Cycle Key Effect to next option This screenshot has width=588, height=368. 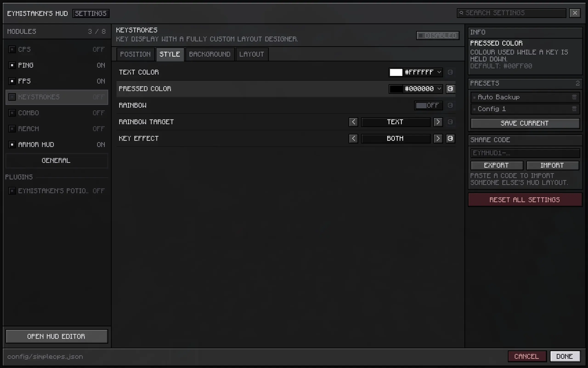pyautogui.click(x=438, y=138)
